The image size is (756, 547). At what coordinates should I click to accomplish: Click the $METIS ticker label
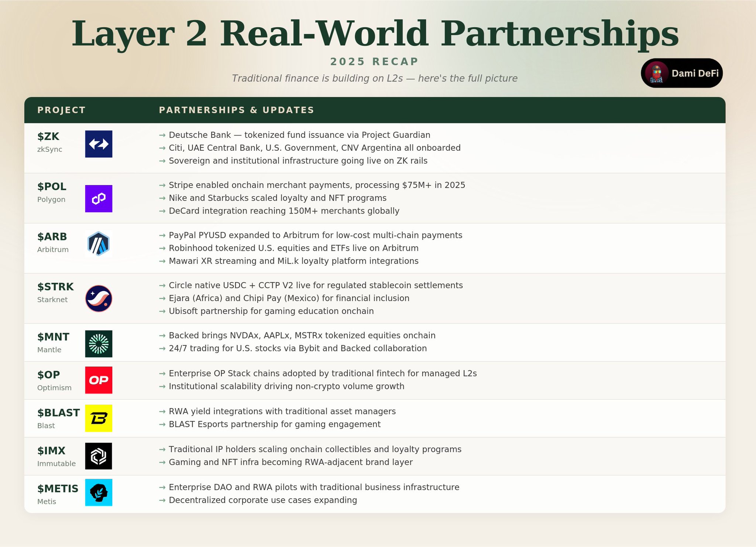coord(58,489)
